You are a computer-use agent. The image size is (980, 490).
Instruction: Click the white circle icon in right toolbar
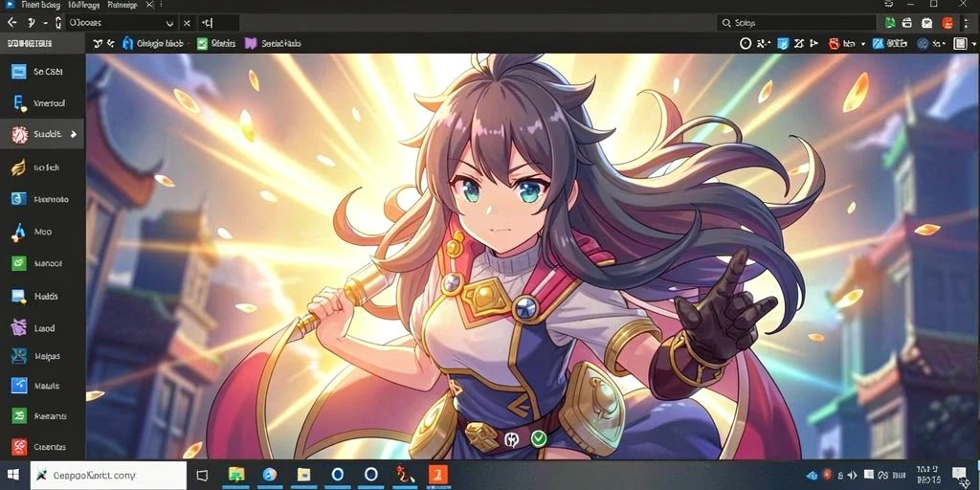pyautogui.click(x=745, y=44)
